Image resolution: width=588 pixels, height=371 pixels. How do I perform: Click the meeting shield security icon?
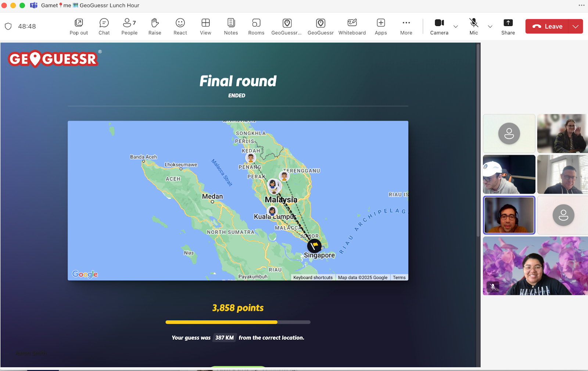[8, 26]
